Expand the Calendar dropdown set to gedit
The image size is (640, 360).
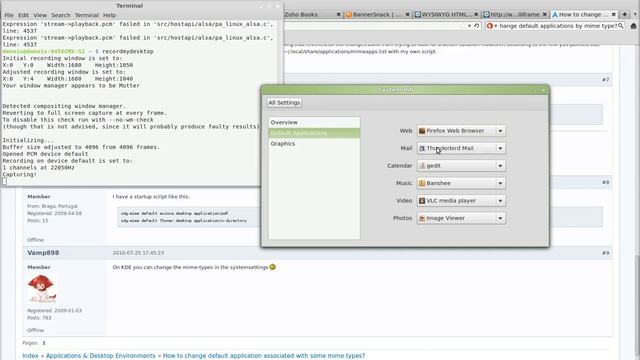pyautogui.click(x=461, y=166)
